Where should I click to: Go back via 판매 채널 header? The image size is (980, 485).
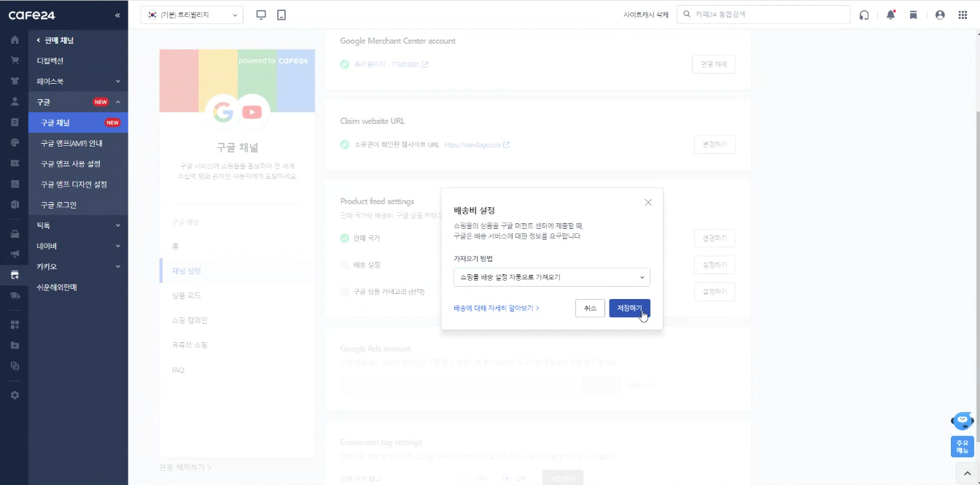click(x=55, y=40)
